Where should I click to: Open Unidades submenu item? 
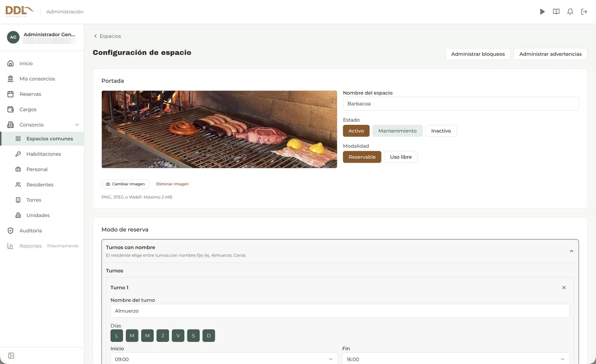coord(42,215)
